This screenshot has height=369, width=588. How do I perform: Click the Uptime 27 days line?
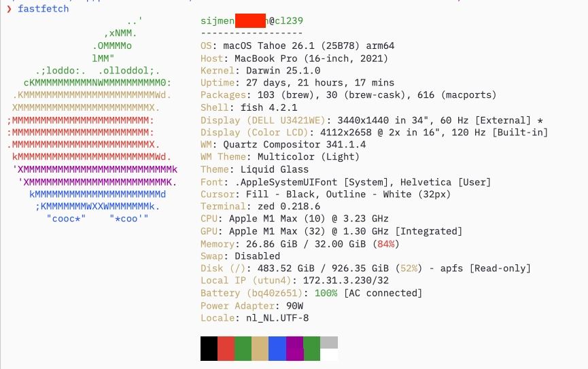[x=297, y=82]
